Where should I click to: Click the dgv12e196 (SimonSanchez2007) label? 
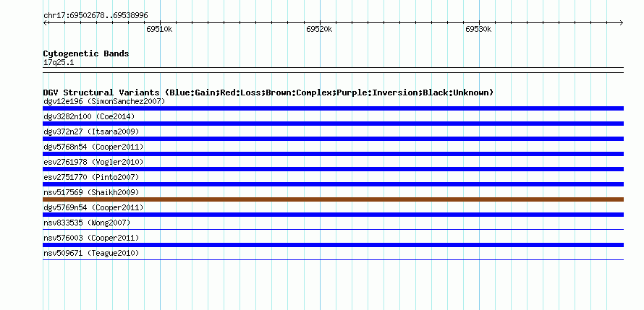(x=104, y=101)
